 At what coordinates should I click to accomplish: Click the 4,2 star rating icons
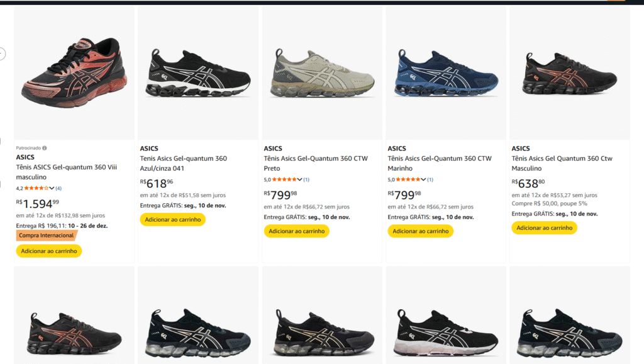click(x=36, y=188)
